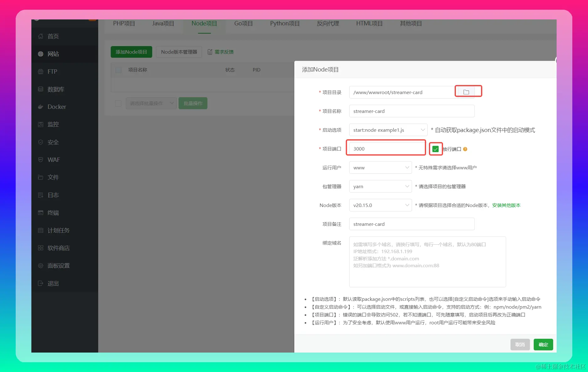The height and width of the screenshot is (372, 588).
Task: Click the grid icon beside 软件商店
Action: (x=40, y=248)
